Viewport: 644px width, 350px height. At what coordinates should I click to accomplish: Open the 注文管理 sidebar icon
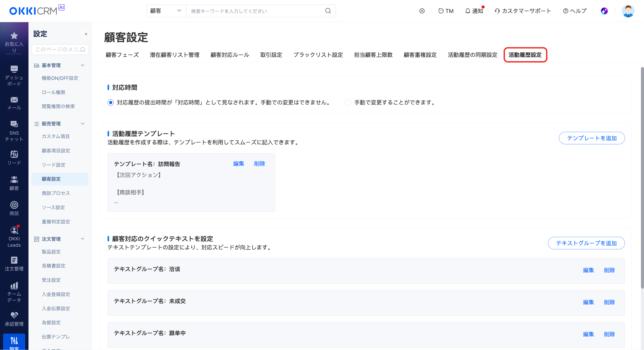[14, 260]
